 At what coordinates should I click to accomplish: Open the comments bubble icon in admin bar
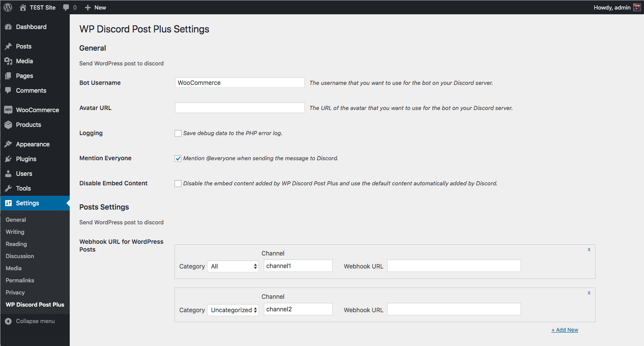tap(66, 7)
